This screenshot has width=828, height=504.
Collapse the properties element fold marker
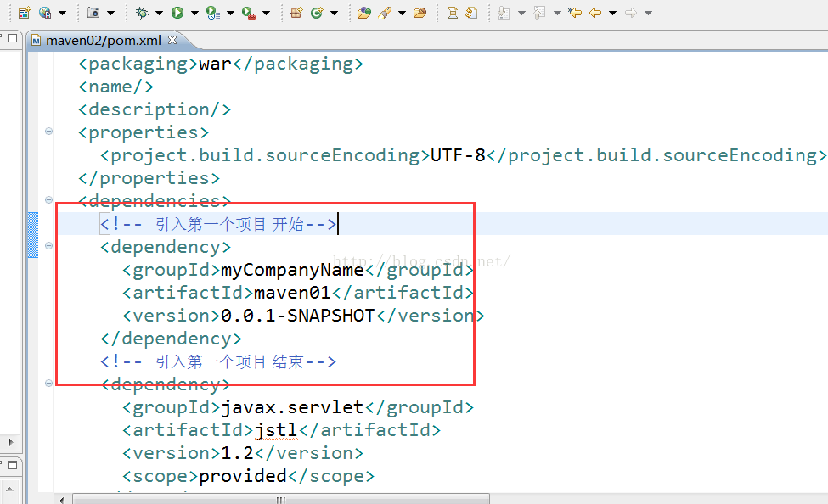(48, 131)
